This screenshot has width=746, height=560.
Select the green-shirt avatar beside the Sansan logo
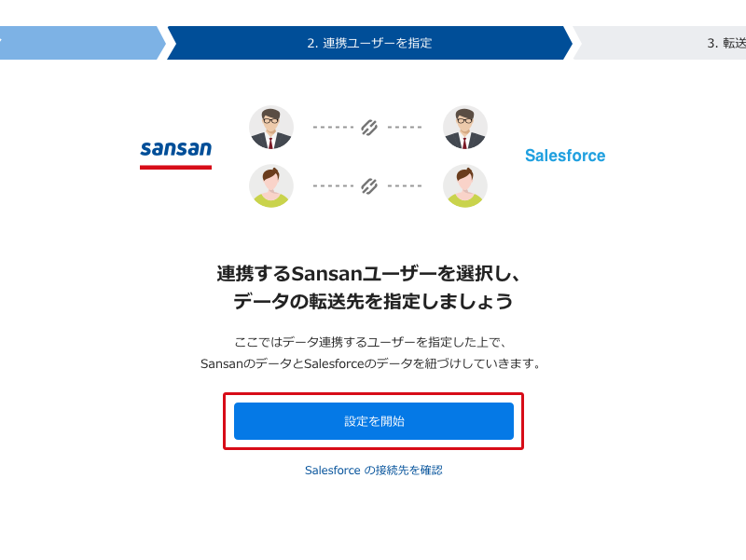pyautogui.click(x=271, y=185)
